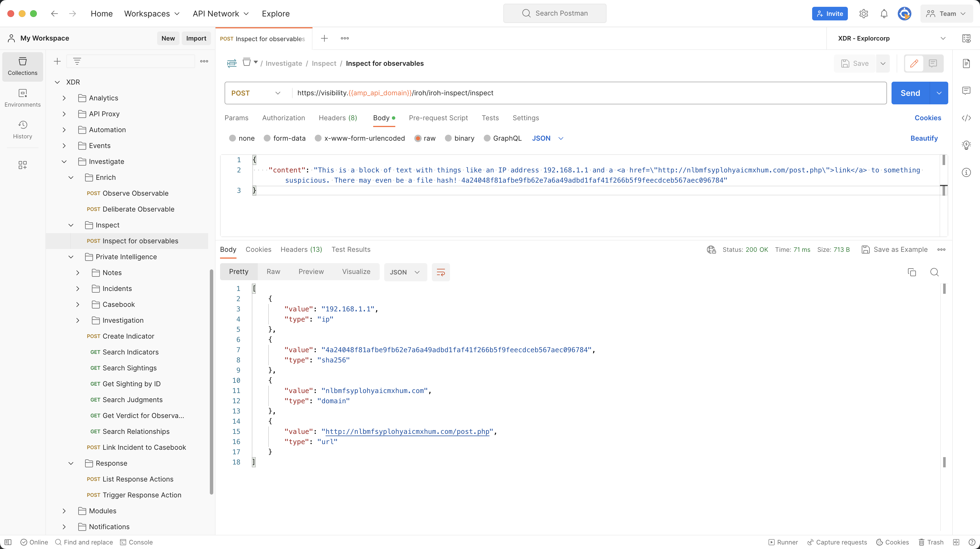Click the search response magnifier icon
The width and height of the screenshot is (980, 549).
(934, 272)
